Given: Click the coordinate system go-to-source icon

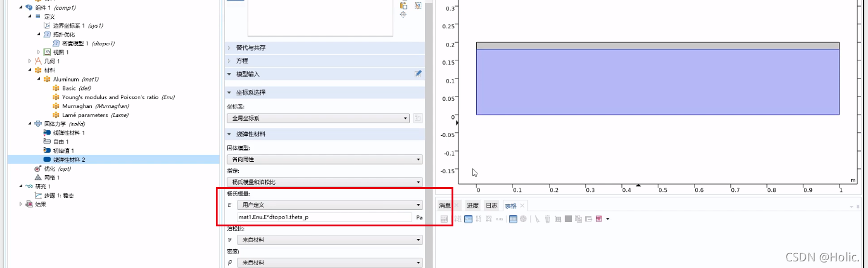Looking at the screenshot, I should pos(417,118).
